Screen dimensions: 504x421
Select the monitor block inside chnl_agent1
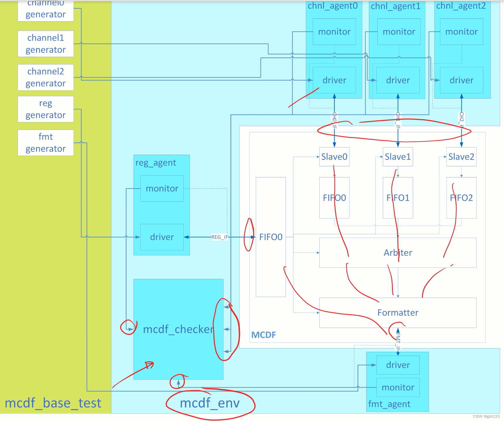click(x=399, y=32)
